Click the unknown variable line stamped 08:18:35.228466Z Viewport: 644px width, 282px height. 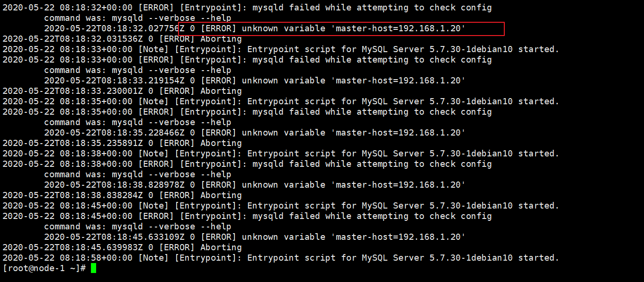(255, 133)
